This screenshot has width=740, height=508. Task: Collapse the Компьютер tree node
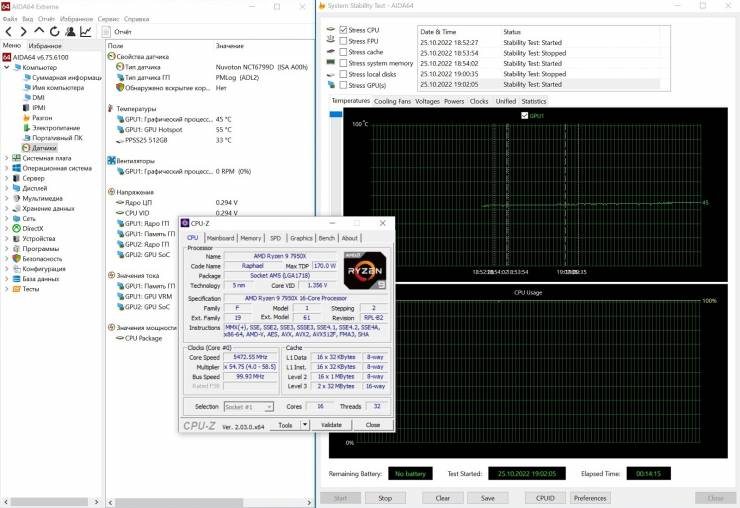7,68
